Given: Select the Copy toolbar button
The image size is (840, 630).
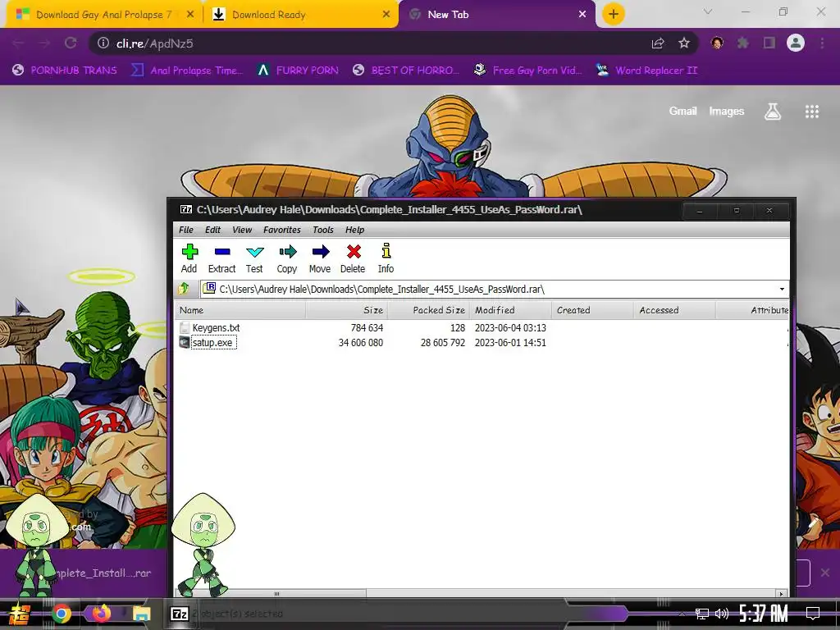Looking at the screenshot, I should 287,258.
